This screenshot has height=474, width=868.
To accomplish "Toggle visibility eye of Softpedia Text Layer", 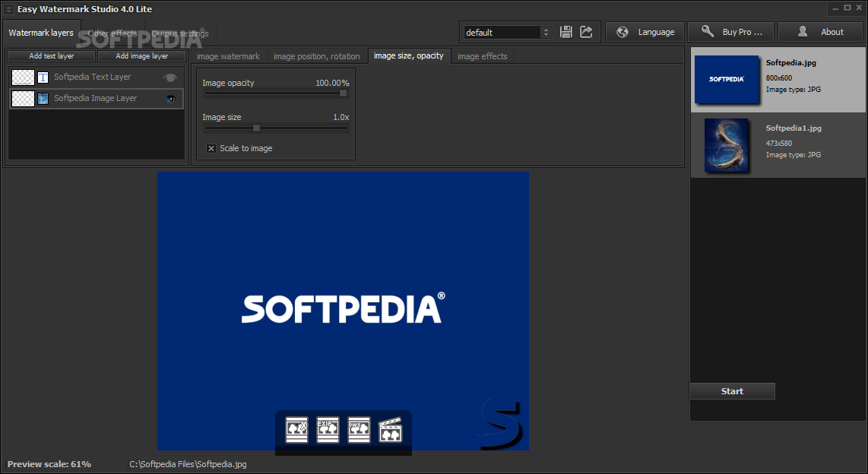I will tap(170, 77).
